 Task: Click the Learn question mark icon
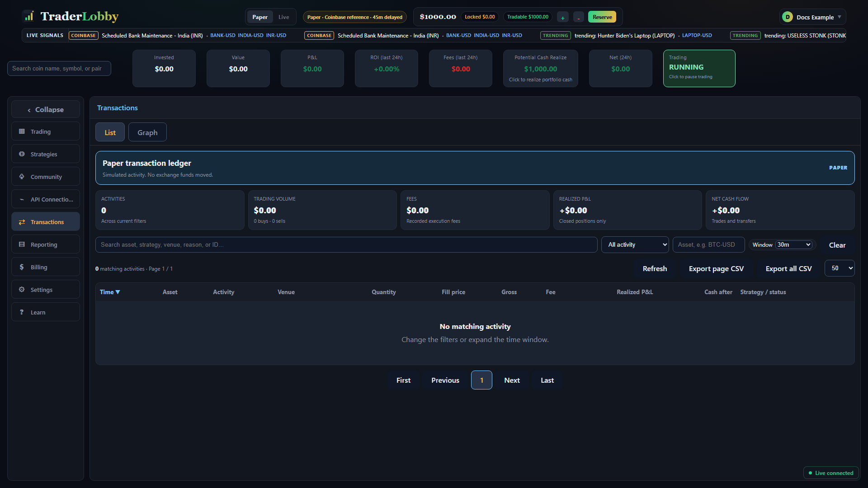[22, 312]
